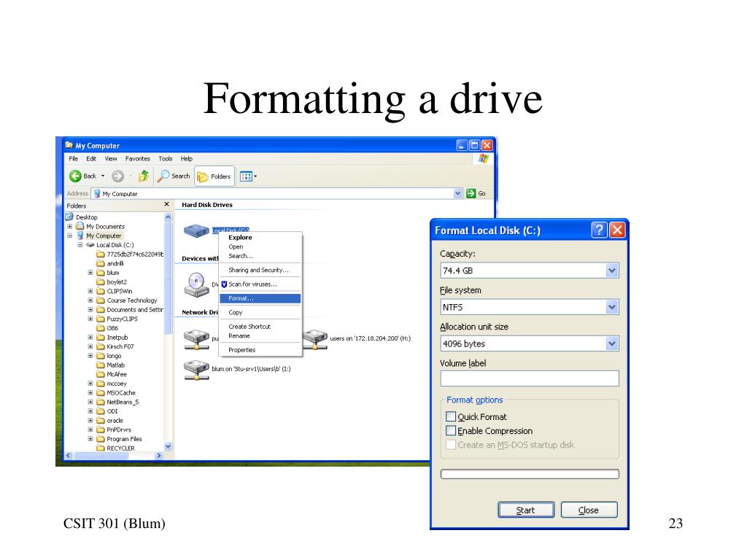Open the View menu
The width and height of the screenshot is (747, 560).
(111, 158)
